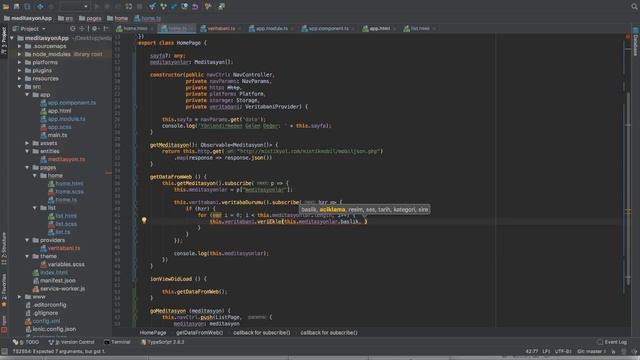The image size is (640, 360).
Task: Click the Run toolbar icon
Action: click(97, 7)
